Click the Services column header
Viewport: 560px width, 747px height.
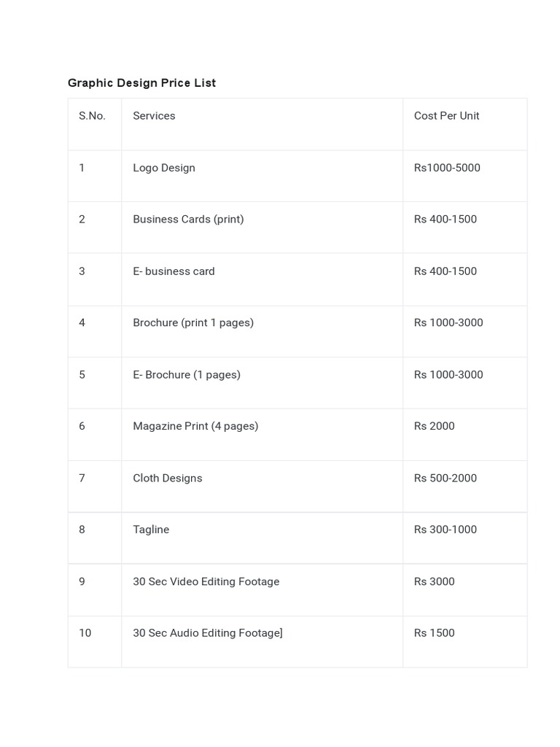(x=154, y=116)
